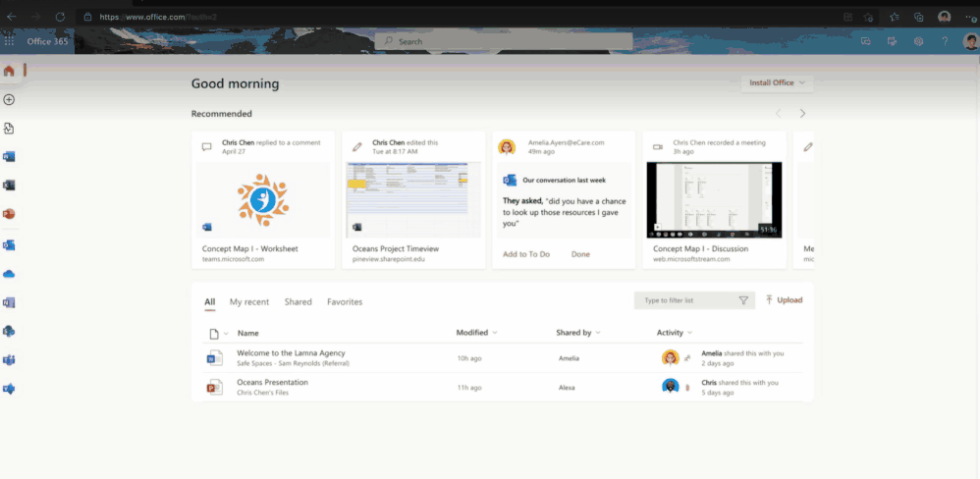Image resolution: width=980 pixels, height=479 pixels.
Task: View site info via address bar lock
Action: (x=87, y=17)
